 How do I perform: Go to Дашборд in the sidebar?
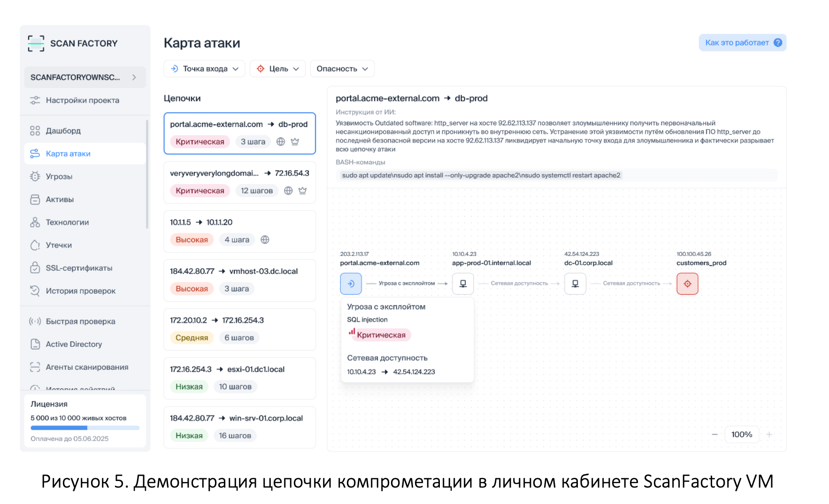point(85,130)
